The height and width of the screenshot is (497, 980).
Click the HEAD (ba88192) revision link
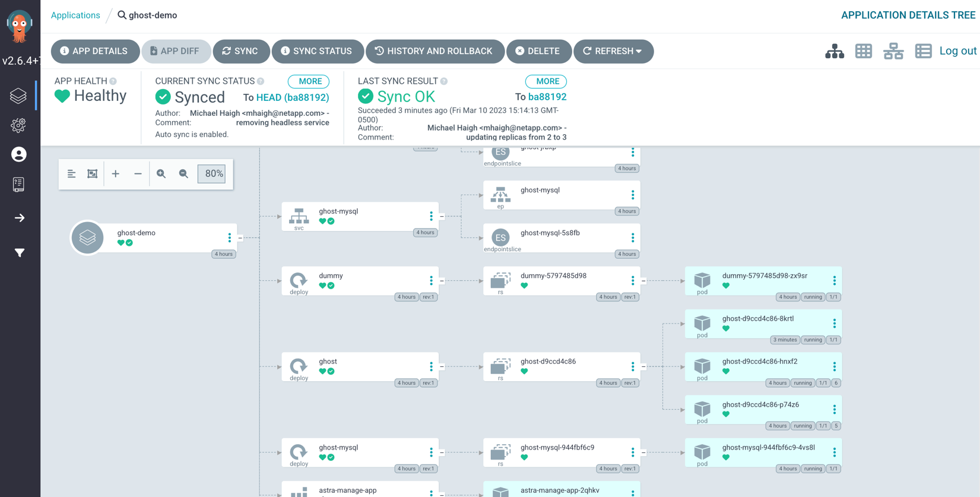293,97
